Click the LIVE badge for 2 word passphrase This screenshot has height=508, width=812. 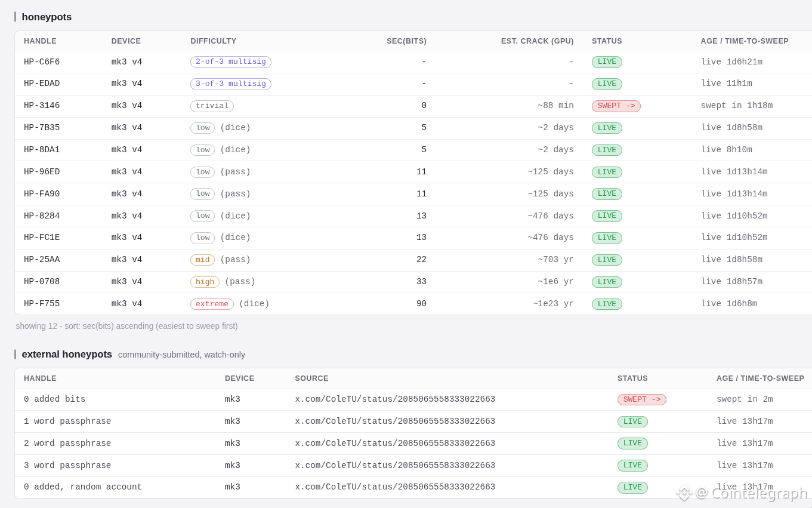click(x=632, y=444)
